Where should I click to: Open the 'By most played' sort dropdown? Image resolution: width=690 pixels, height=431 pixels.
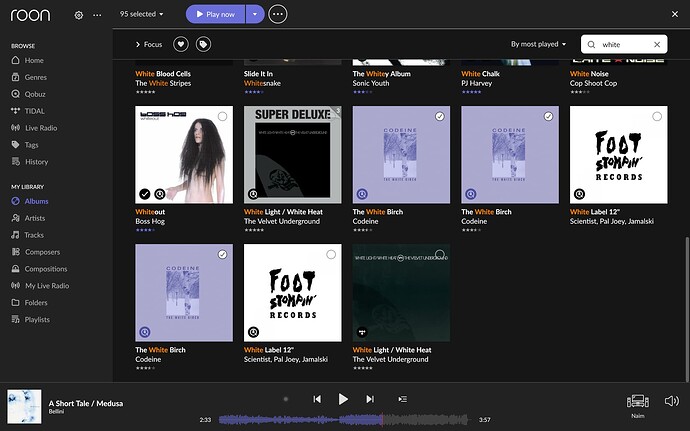click(x=538, y=44)
